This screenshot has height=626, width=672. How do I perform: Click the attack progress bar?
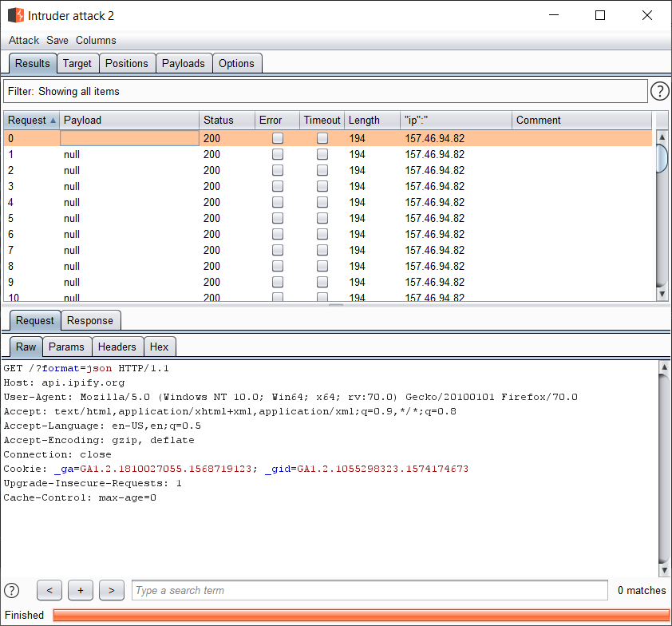pos(361,615)
